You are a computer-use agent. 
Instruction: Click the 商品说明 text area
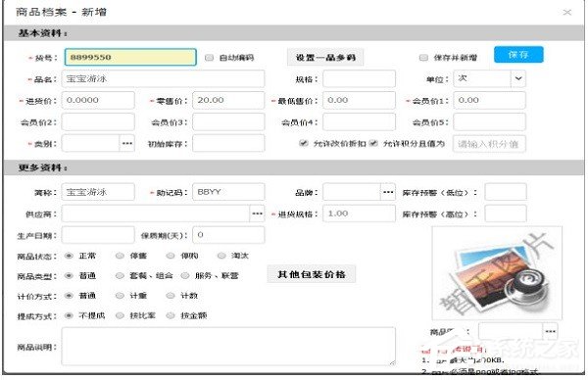(x=228, y=347)
